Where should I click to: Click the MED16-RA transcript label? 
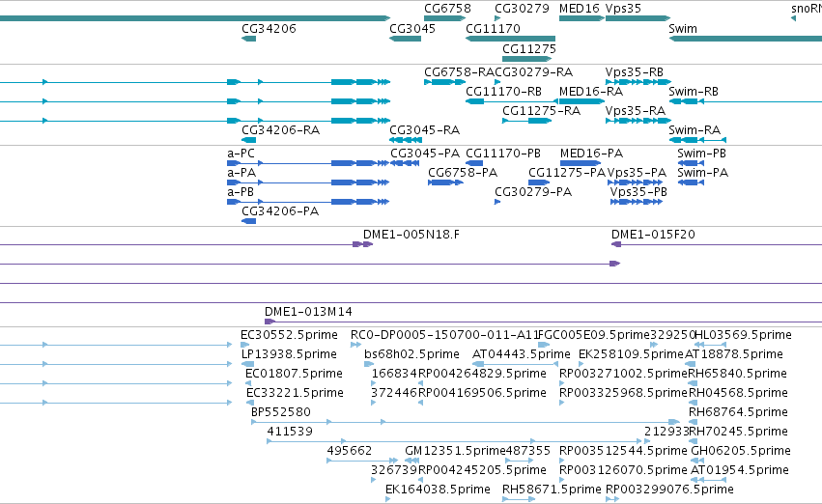pyautogui.click(x=591, y=92)
